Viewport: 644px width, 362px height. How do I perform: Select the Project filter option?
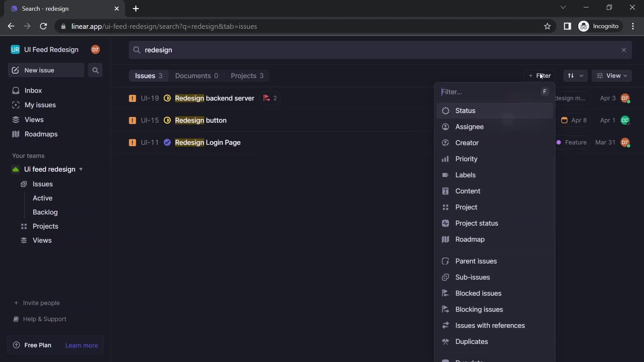tap(466, 207)
